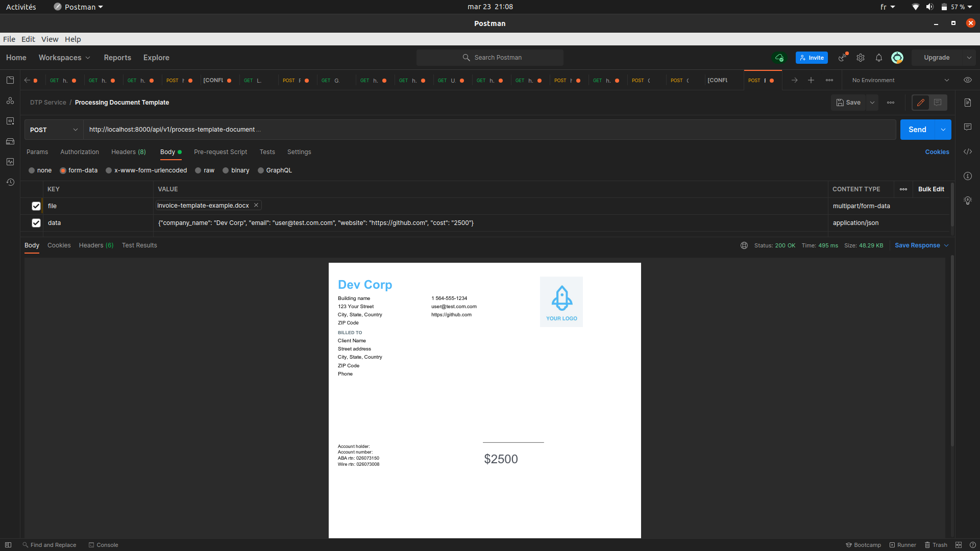
Task: Open the Mock Servers sidebar icon
Action: (x=10, y=141)
